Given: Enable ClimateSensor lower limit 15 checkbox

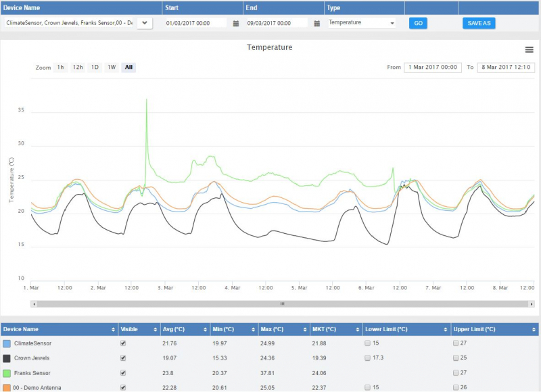Looking at the screenshot, I should (367, 343).
